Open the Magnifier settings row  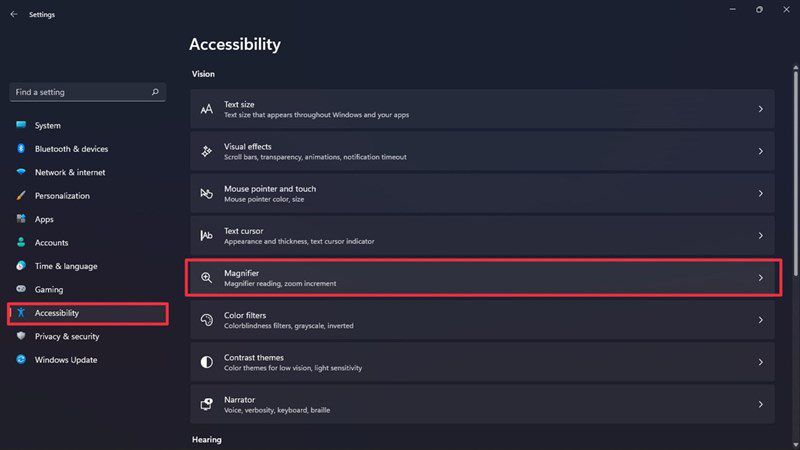point(483,278)
